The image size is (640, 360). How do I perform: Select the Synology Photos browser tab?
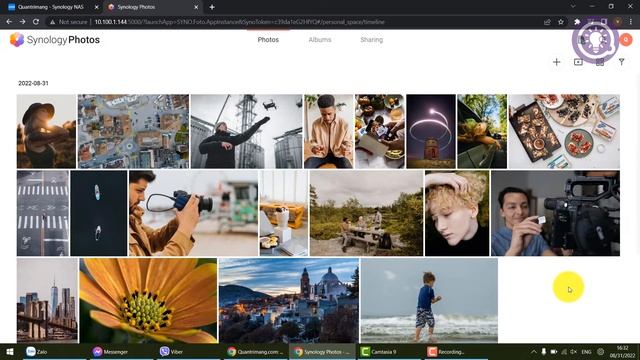point(153,7)
